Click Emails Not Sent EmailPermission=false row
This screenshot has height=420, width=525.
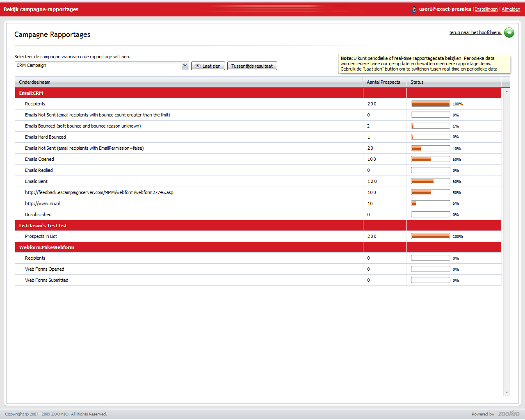pyautogui.click(x=258, y=148)
